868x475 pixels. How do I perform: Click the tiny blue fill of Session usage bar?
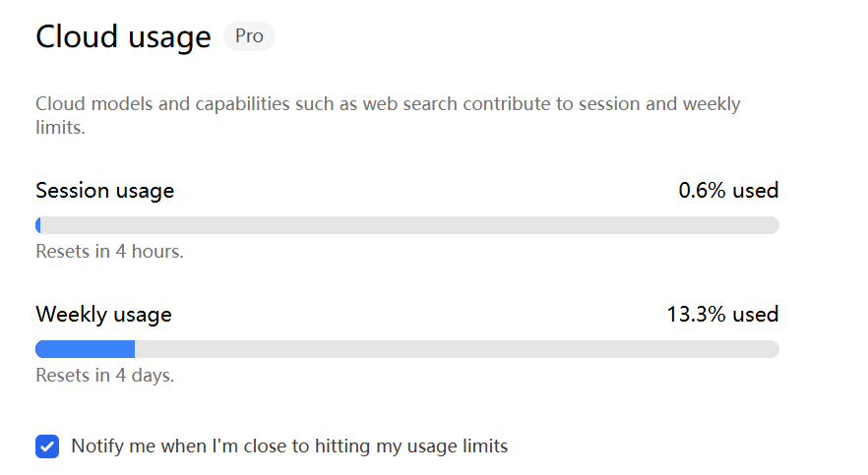coord(38,225)
